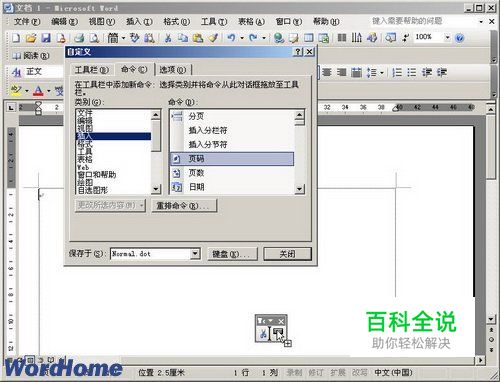
Task: Switch to the 工具栏 tab
Action: coord(92,70)
